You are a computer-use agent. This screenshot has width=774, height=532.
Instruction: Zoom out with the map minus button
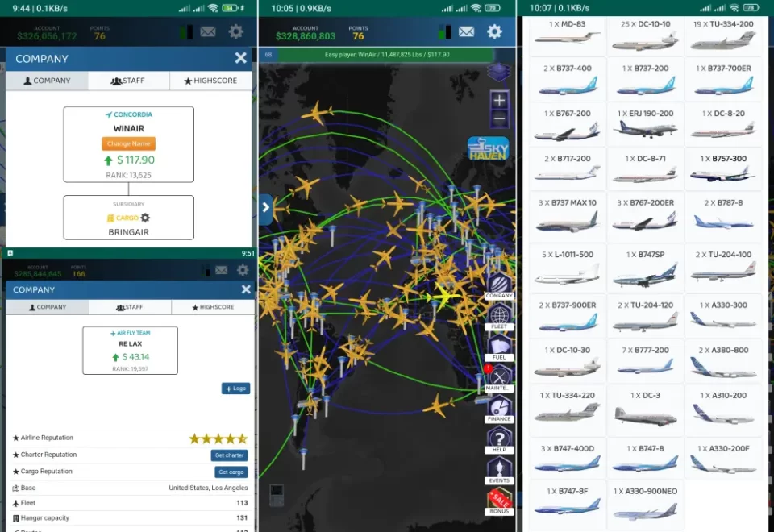[x=500, y=119]
